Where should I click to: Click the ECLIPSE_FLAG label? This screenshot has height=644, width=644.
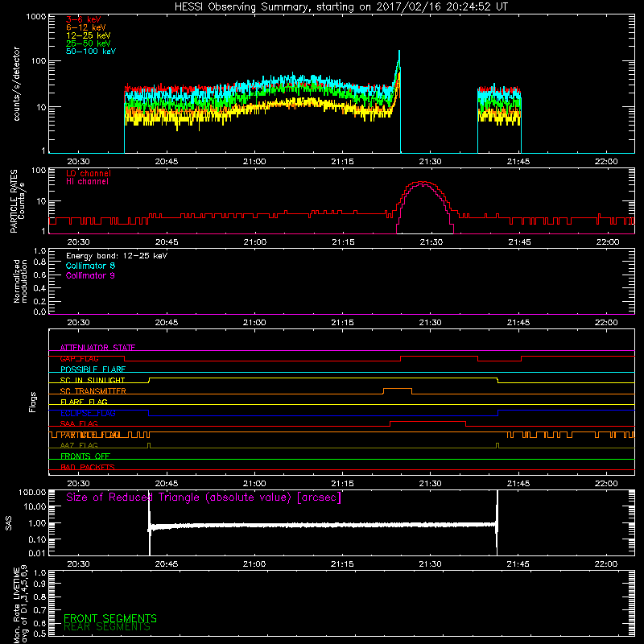[88, 413]
